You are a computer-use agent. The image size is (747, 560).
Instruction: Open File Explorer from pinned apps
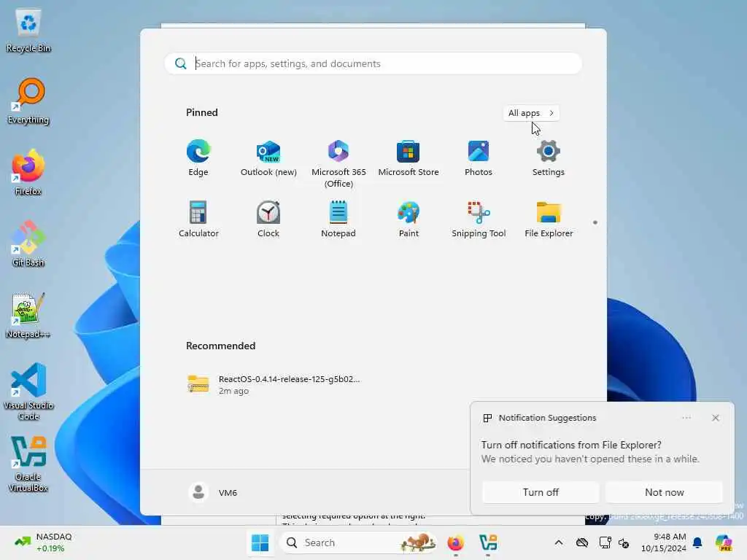(x=549, y=219)
